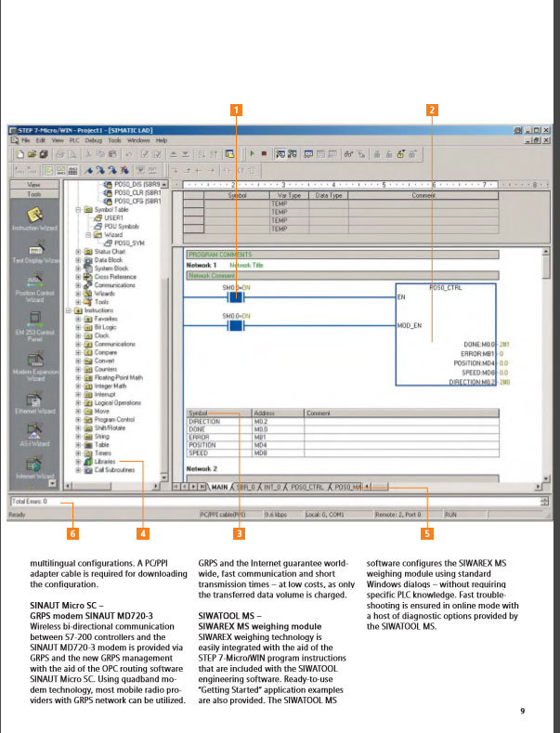Expand the Libraries folder
560x733 pixels.
78,462
